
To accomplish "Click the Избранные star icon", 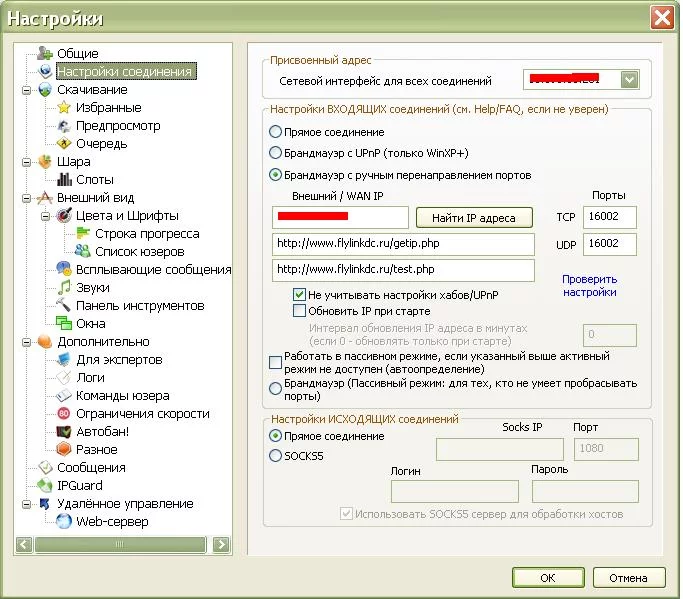I will click(64, 108).
